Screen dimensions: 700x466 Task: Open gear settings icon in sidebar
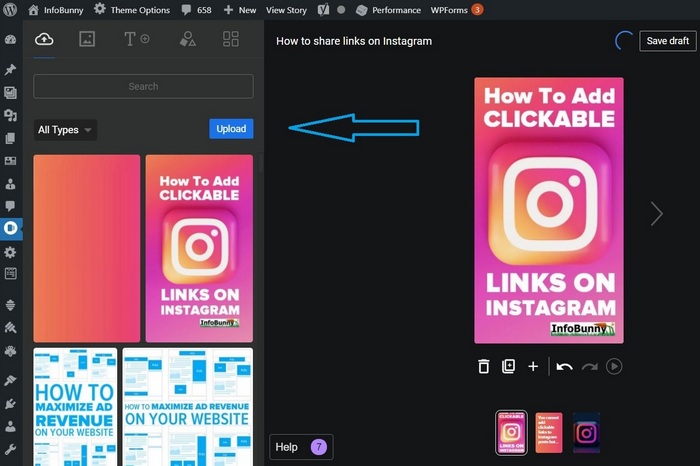(x=10, y=252)
